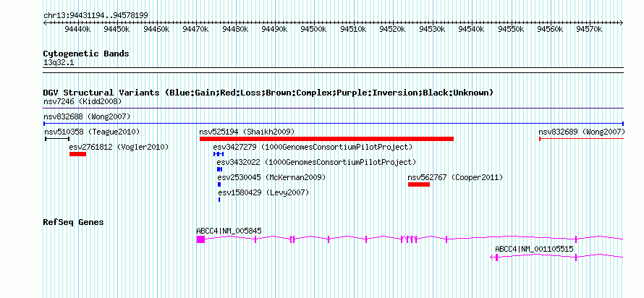Click the nsv7246 (Kidd2008) inversion line
The image size is (644, 298).
tap(334, 108)
